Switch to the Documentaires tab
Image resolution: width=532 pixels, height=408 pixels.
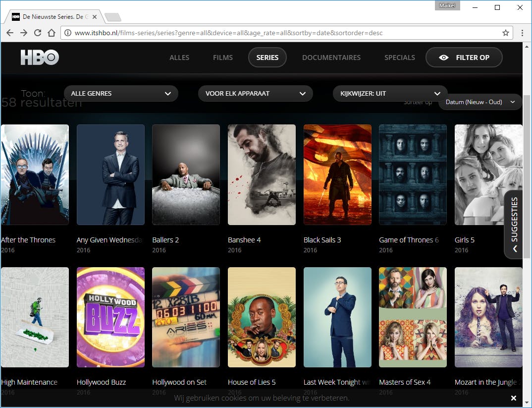click(331, 58)
